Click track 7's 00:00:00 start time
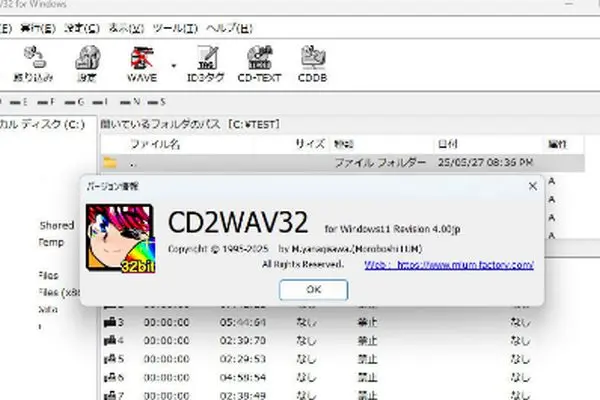 166,395
